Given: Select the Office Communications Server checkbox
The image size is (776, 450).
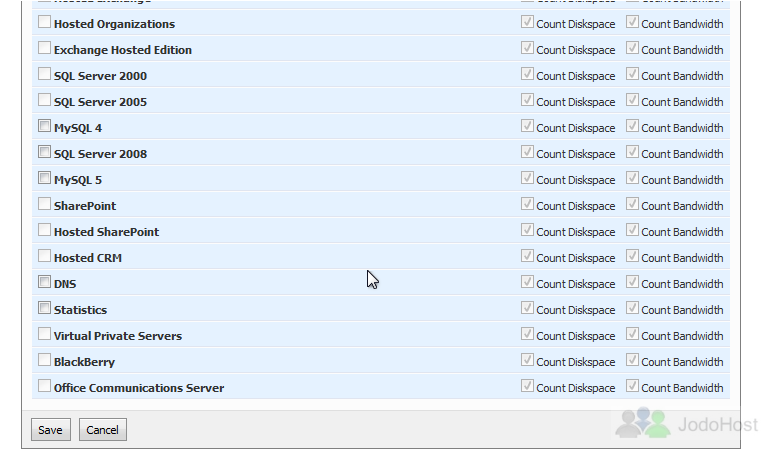Looking at the screenshot, I should tap(44, 386).
